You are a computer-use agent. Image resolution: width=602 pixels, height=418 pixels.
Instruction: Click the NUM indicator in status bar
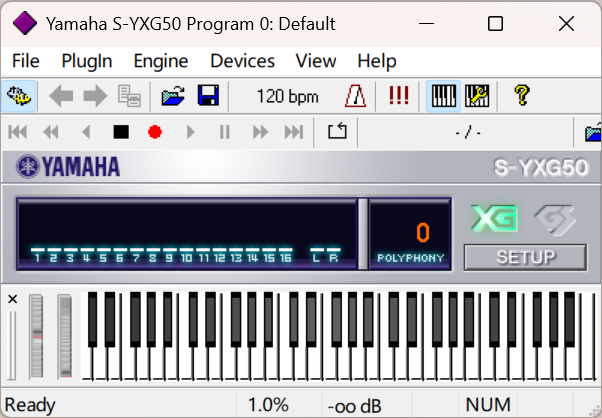(x=488, y=405)
